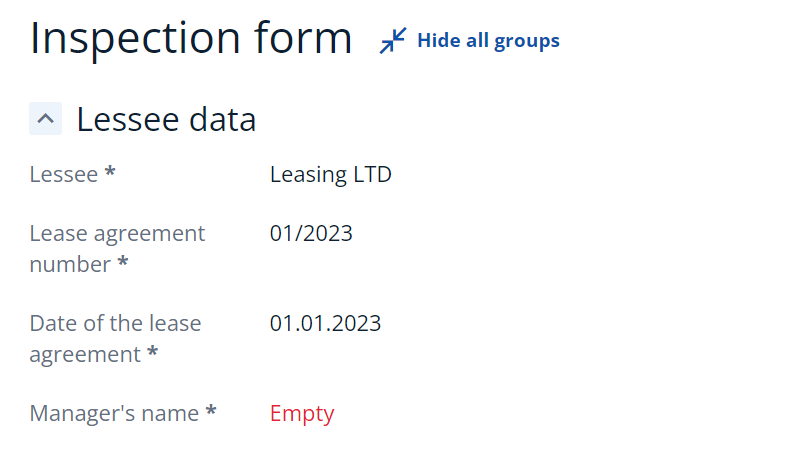Viewport: 792px width, 452px height.
Task: Click the asterisk after lease agreement date
Action: pyautogui.click(x=153, y=352)
